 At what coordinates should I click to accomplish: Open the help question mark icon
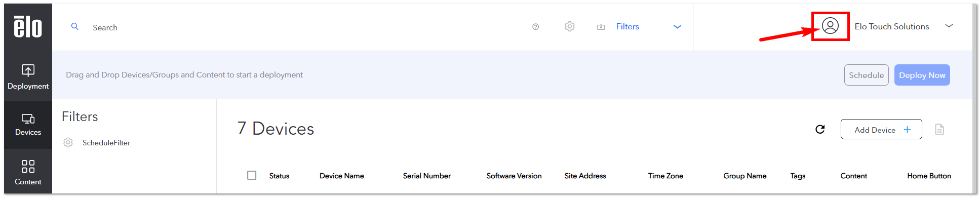click(535, 27)
